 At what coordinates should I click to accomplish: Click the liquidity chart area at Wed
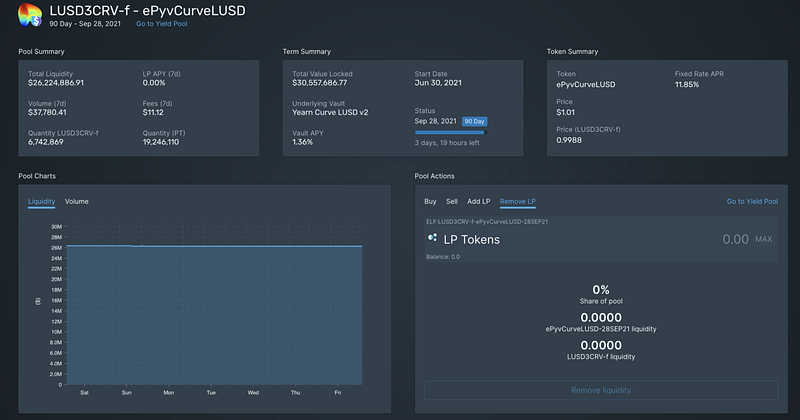pos(253,315)
